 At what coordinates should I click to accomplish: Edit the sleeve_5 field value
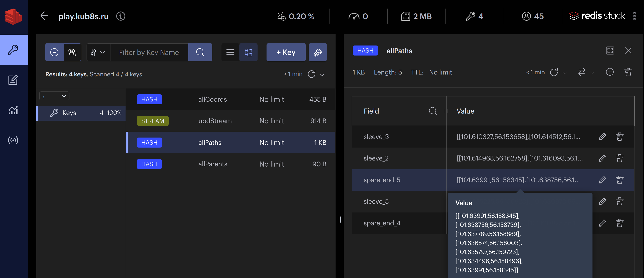tap(602, 201)
